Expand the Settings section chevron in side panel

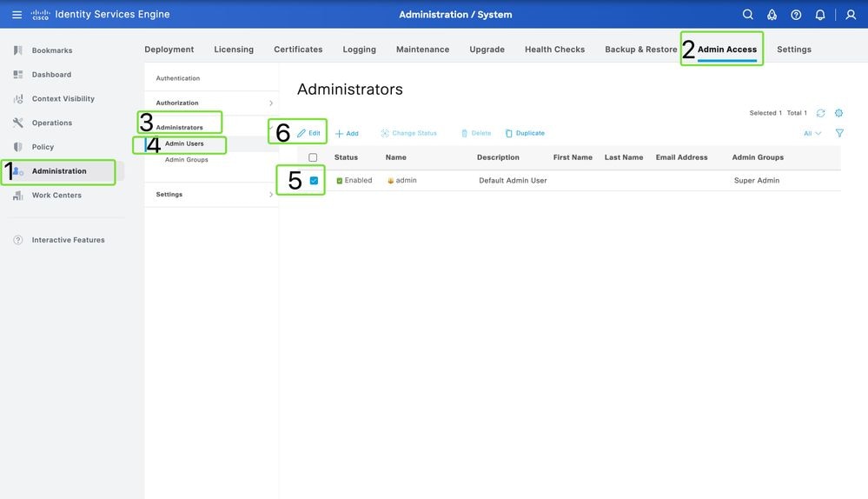pyautogui.click(x=271, y=195)
